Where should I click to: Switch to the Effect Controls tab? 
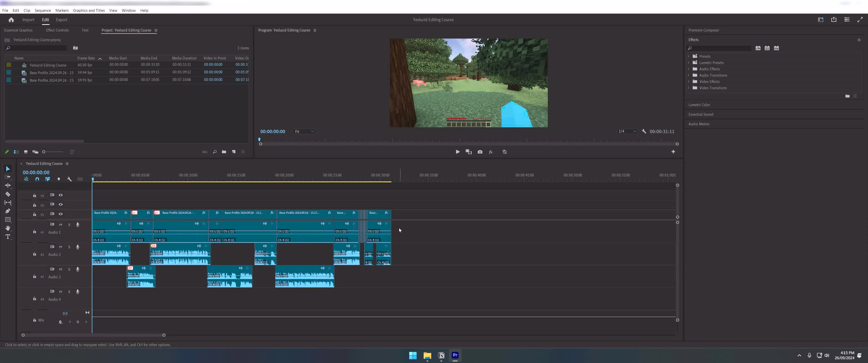click(57, 30)
